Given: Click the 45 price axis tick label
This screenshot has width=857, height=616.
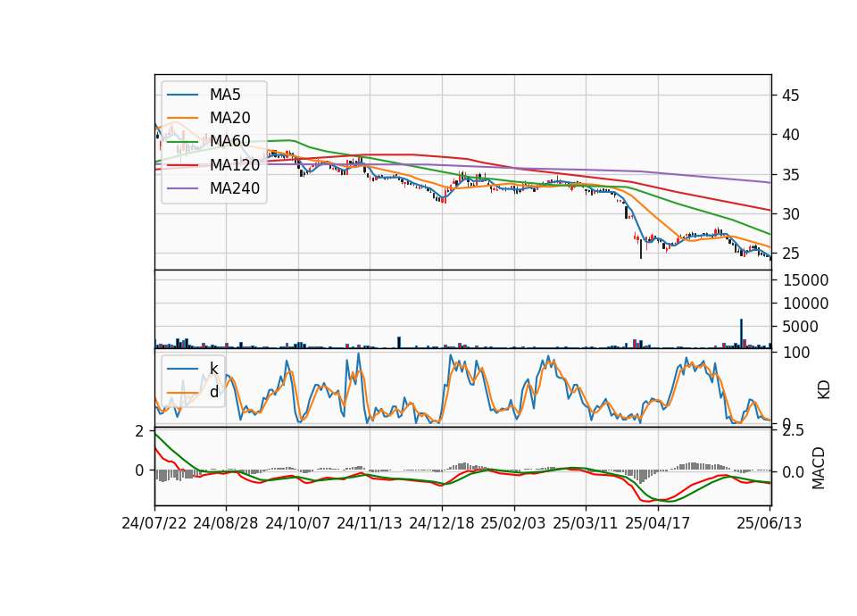Looking at the screenshot, I should (x=790, y=96).
